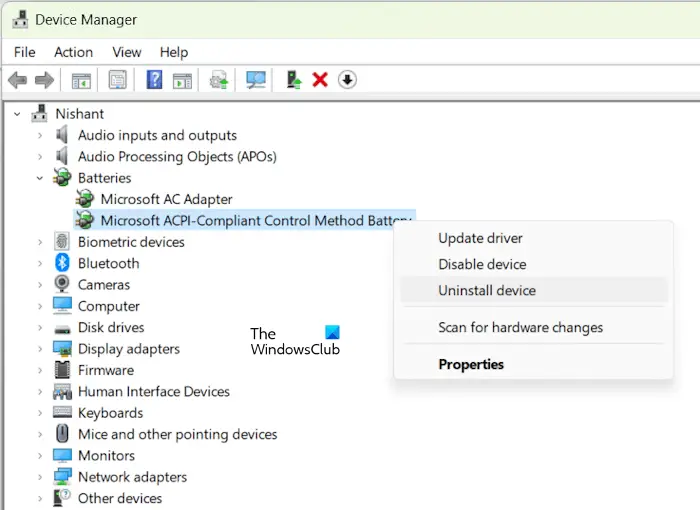
Task: Select the Microsoft AC Adapter entry
Action: [x=167, y=199]
